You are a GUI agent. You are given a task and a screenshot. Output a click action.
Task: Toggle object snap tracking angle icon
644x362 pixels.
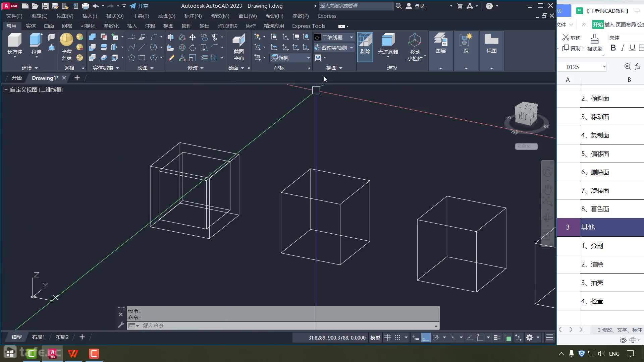tap(470, 338)
